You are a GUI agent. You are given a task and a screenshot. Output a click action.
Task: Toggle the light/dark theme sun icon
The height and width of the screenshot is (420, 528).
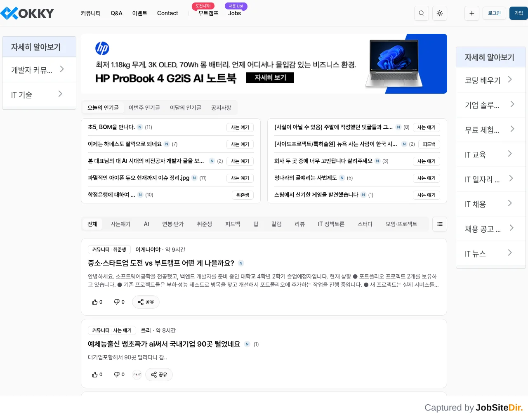(440, 13)
